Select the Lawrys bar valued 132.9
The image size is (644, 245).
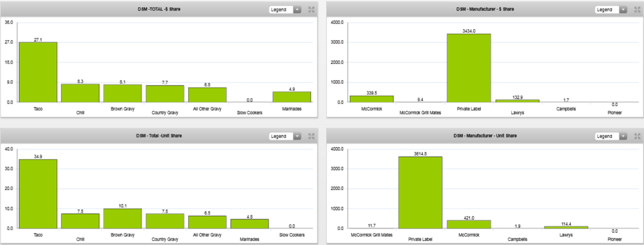coord(517,100)
